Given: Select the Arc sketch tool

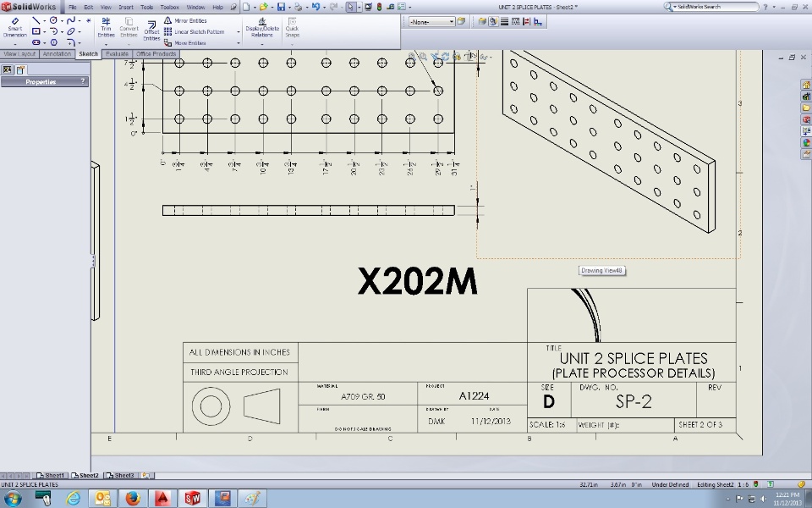Looking at the screenshot, I should (53, 31).
